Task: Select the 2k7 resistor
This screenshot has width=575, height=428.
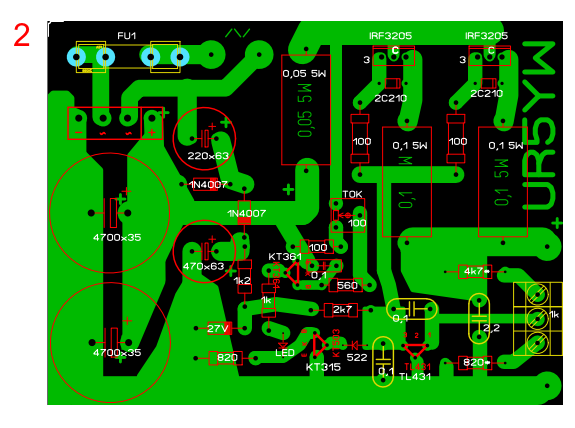Action: (x=341, y=310)
